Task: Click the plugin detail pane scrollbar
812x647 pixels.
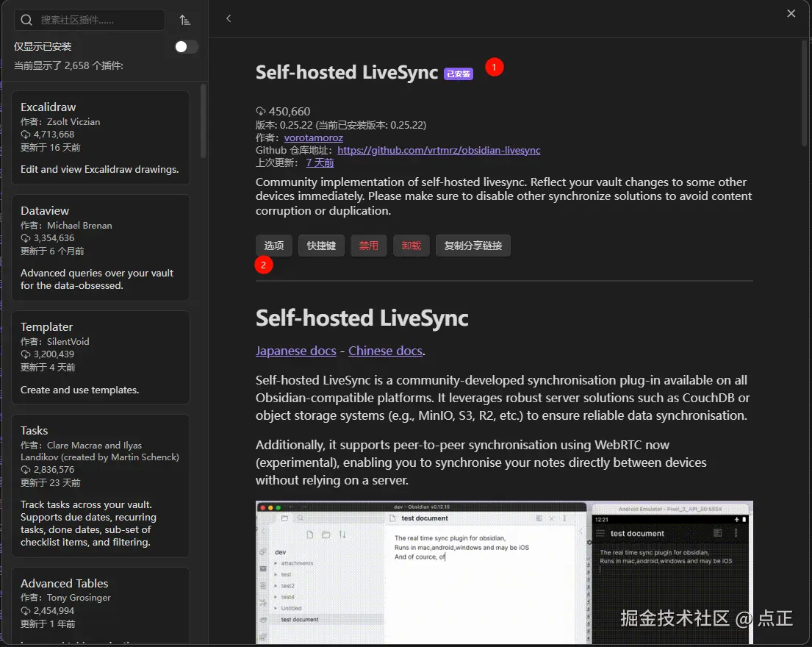Action: tap(804, 93)
